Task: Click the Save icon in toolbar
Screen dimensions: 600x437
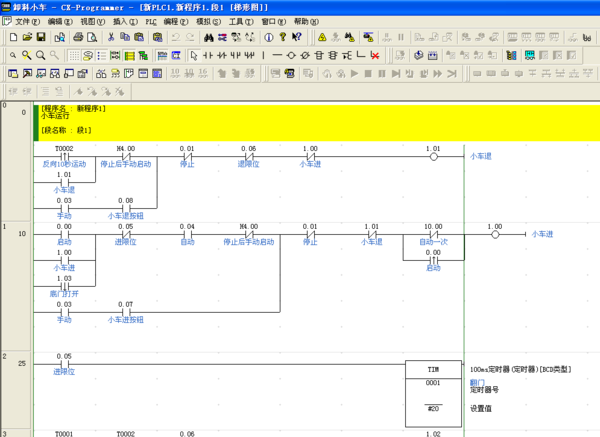Action: (x=41, y=37)
